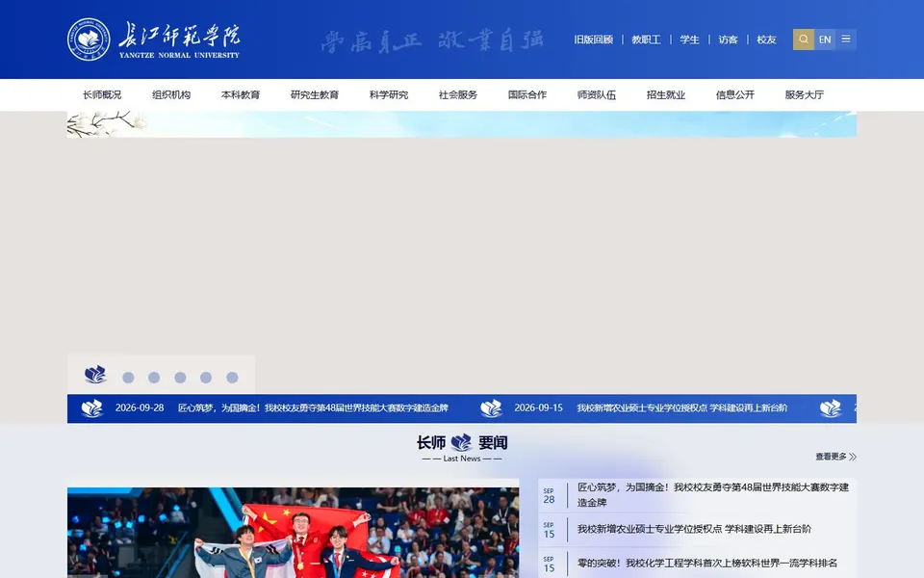This screenshot has height=578, width=924.
Task: Go to the third carousel slide dot
Action: pyautogui.click(x=154, y=378)
